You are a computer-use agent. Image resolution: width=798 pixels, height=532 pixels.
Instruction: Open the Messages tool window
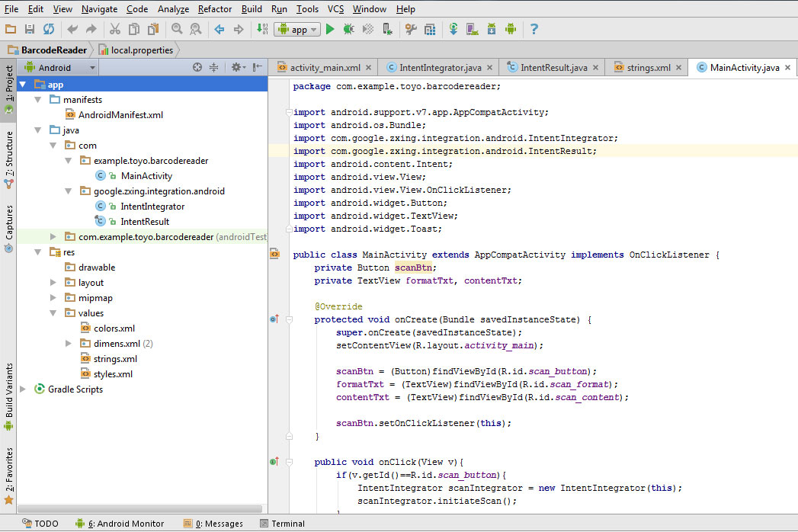pos(220,524)
